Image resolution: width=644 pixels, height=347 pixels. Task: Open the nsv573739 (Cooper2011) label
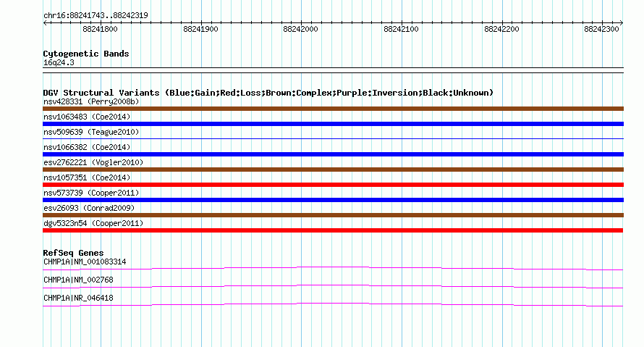[91, 193]
